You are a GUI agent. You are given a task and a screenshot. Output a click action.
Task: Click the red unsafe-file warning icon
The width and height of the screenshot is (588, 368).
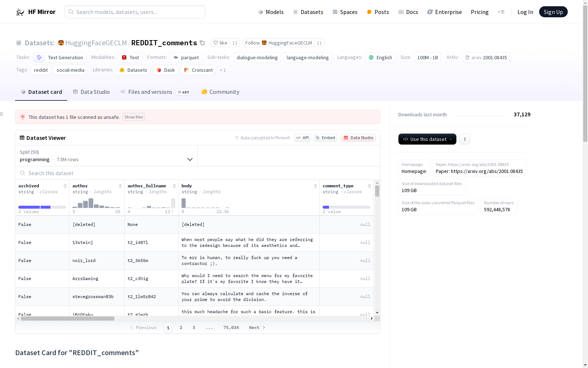pos(23,117)
